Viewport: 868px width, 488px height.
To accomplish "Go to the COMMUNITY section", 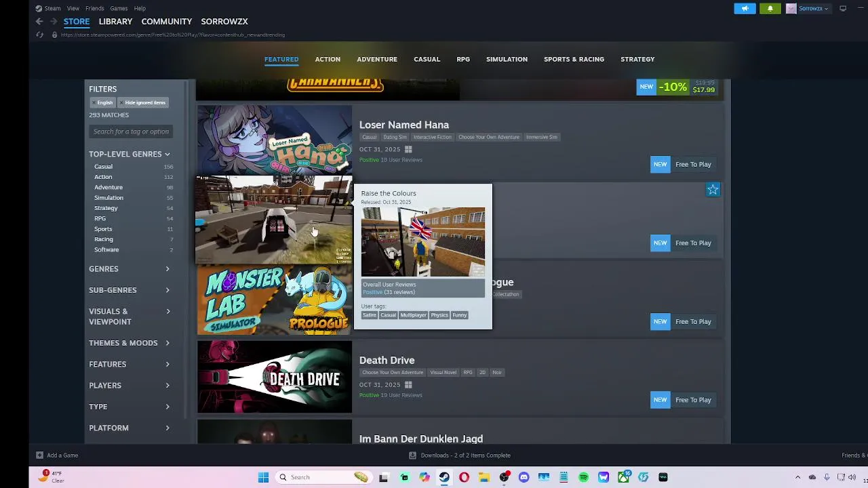I will 167,22.
